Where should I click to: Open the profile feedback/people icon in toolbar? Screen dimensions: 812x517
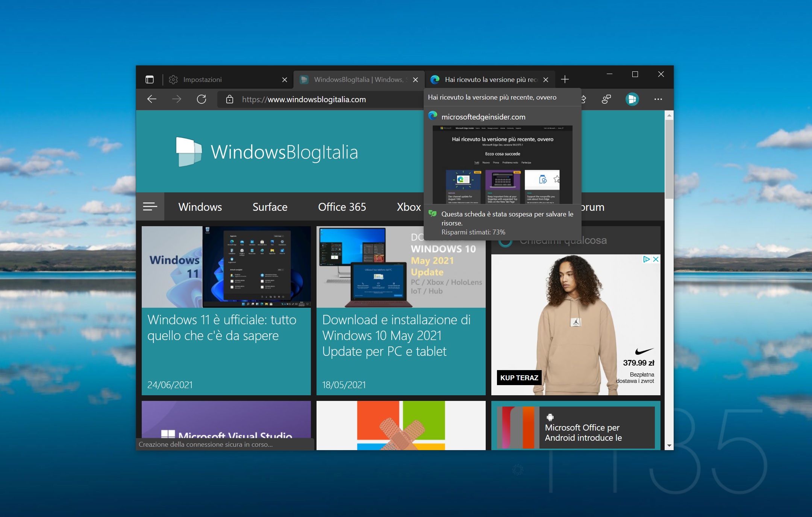point(606,99)
